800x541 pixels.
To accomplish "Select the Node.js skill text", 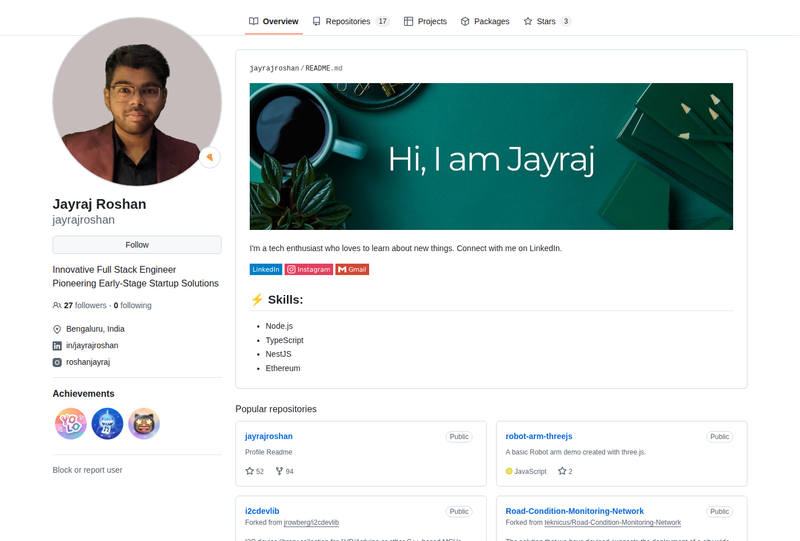I will tap(279, 326).
